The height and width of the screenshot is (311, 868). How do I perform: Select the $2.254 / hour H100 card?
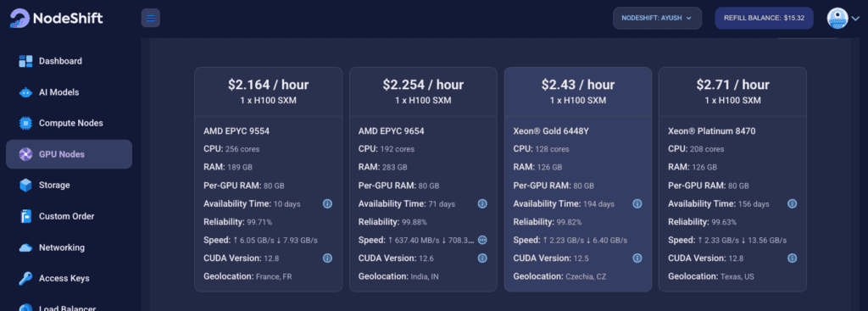[424, 180]
